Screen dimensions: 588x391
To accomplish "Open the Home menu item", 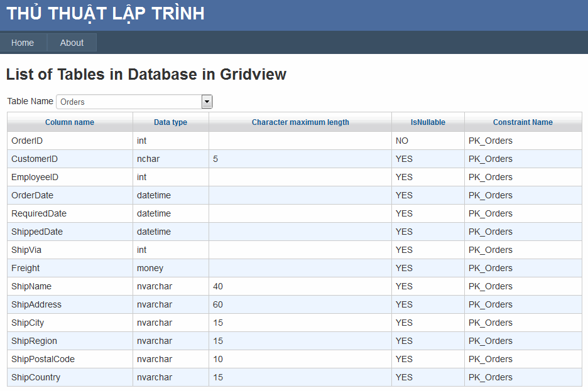I will [23, 43].
